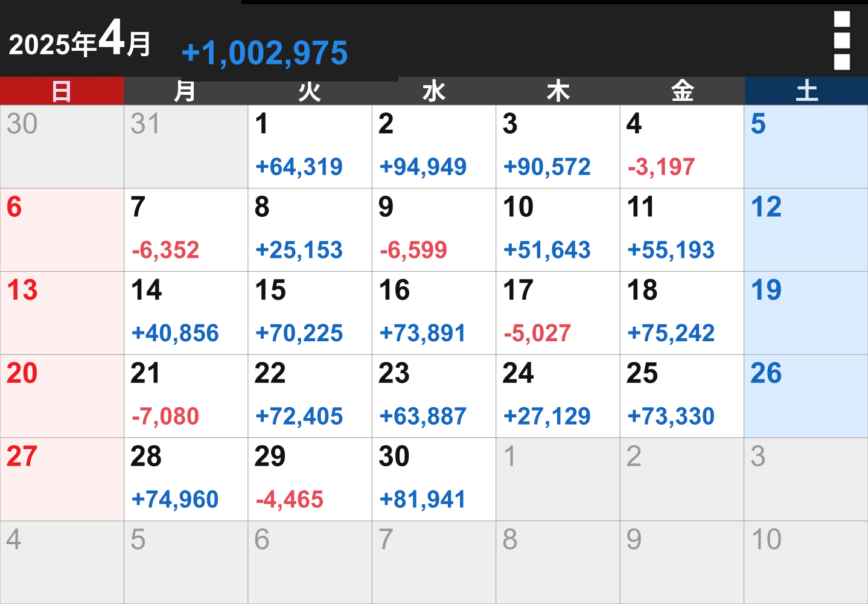868x604 pixels.
Task: Select the 金 Friday column header
Action: [682, 91]
